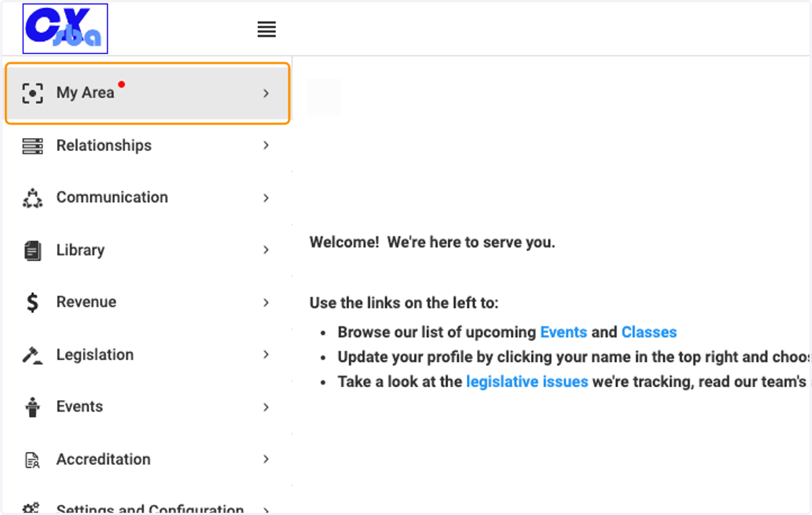Click 'Use the links on the left to:' text
The height and width of the screenshot is (515, 812).
pyautogui.click(x=404, y=303)
